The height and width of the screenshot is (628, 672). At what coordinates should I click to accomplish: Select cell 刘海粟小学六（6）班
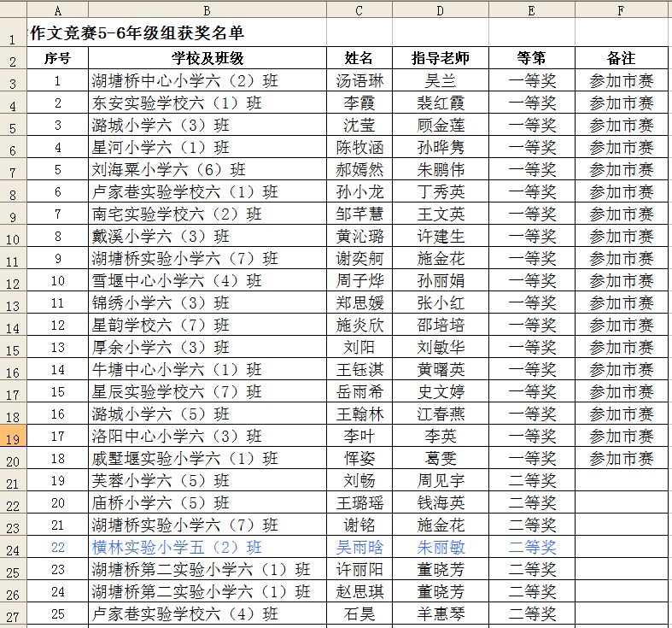click(207, 169)
